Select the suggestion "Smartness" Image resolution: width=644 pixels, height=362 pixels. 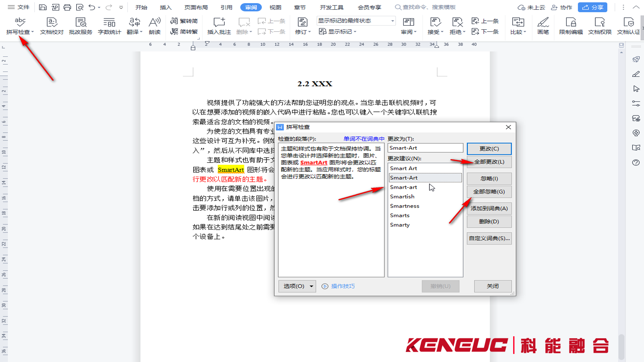tap(425, 206)
